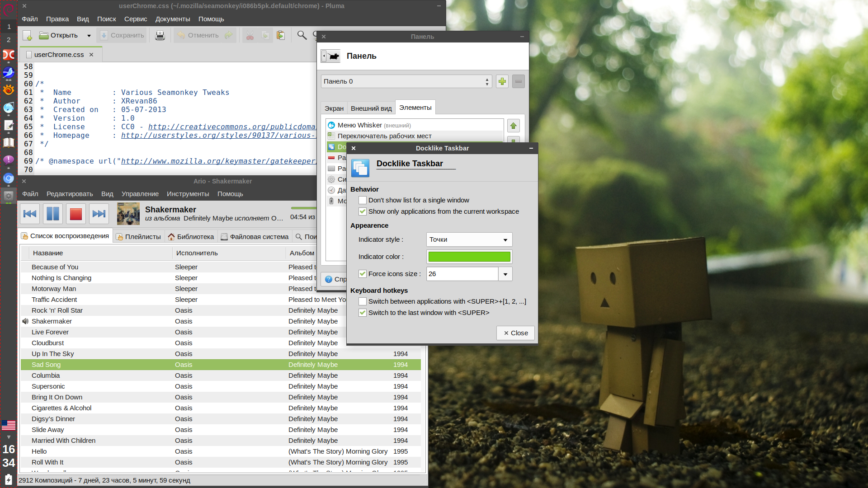The image size is (868, 488).
Task: Open the Панель 0 selector dropdown
Action: [406, 81]
